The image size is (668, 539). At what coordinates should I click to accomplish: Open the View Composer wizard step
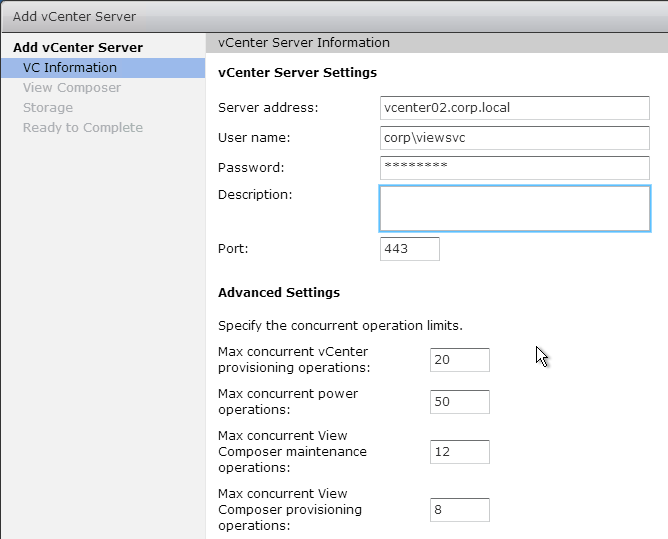click(x=72, y=88)
